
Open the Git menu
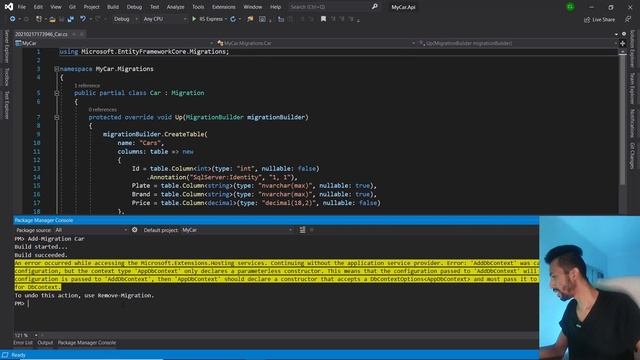[72, 7]
